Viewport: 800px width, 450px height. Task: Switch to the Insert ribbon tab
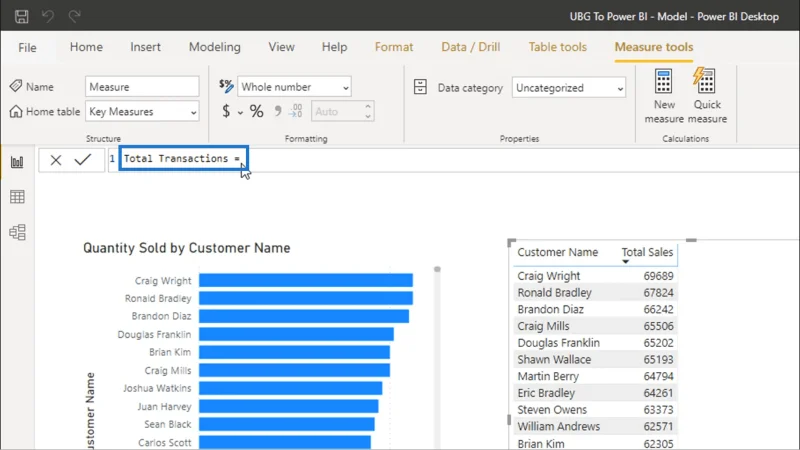click(x=145, y=47)
